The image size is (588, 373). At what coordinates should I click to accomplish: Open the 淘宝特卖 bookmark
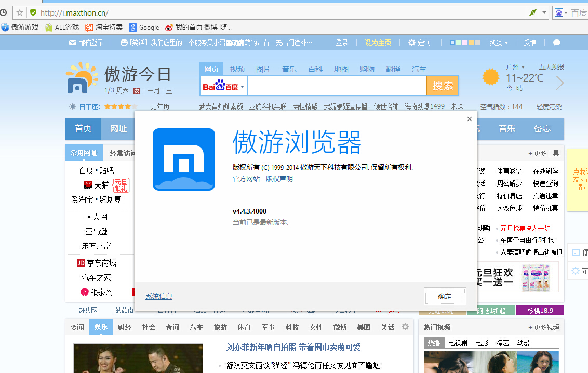(104, 28)
